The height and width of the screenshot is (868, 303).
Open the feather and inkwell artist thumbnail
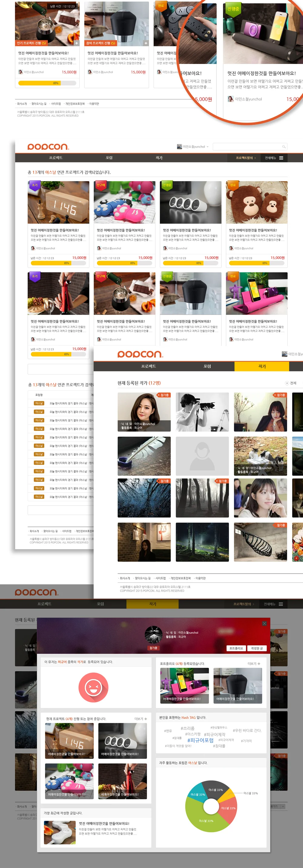(144, 456)
